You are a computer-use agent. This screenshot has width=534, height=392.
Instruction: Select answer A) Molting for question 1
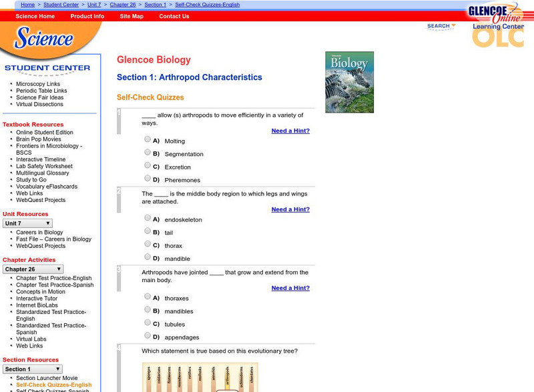pyautogui.click(x=148, y=139)
